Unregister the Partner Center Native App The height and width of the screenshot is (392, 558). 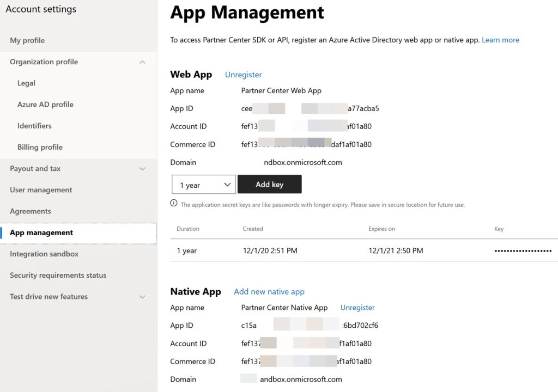[x=357, y=308]
